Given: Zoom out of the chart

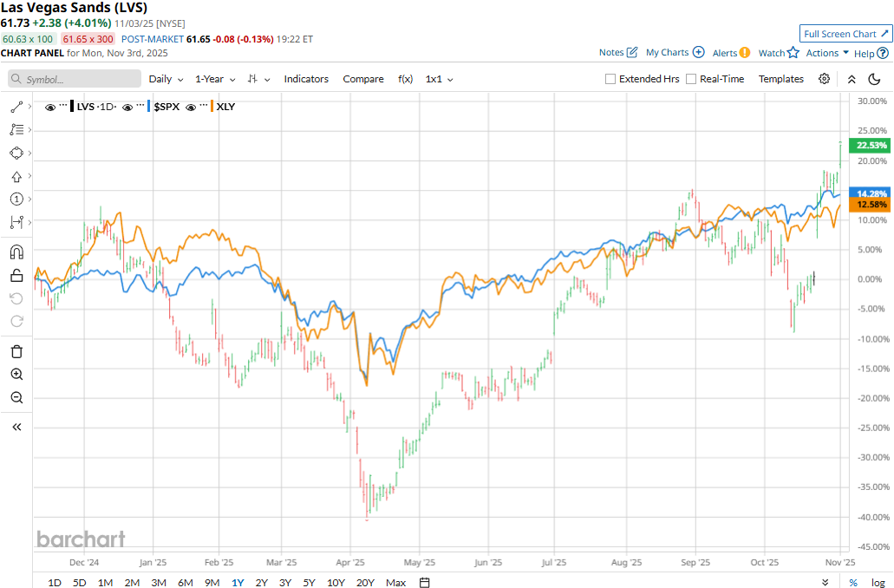Looking at the screenshot, I should coord(16,398).
